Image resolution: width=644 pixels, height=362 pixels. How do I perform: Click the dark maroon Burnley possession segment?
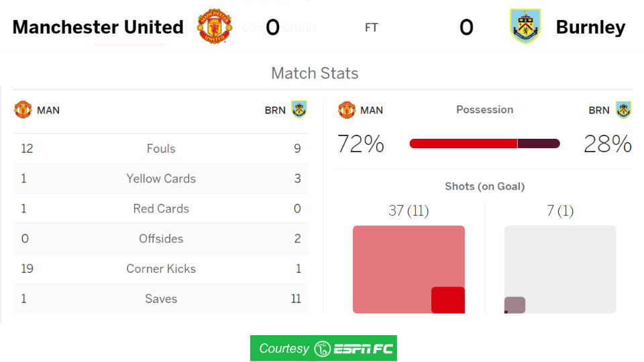pos(539,143)
